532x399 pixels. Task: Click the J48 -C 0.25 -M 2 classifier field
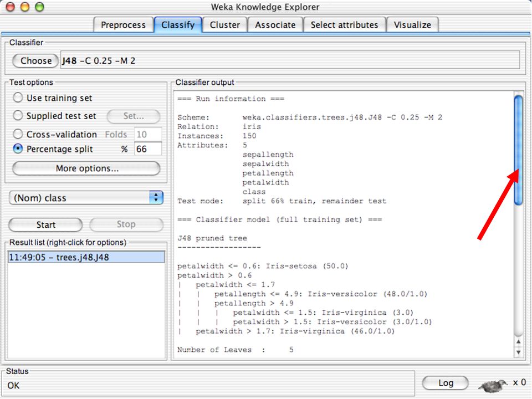coord(290,60)
